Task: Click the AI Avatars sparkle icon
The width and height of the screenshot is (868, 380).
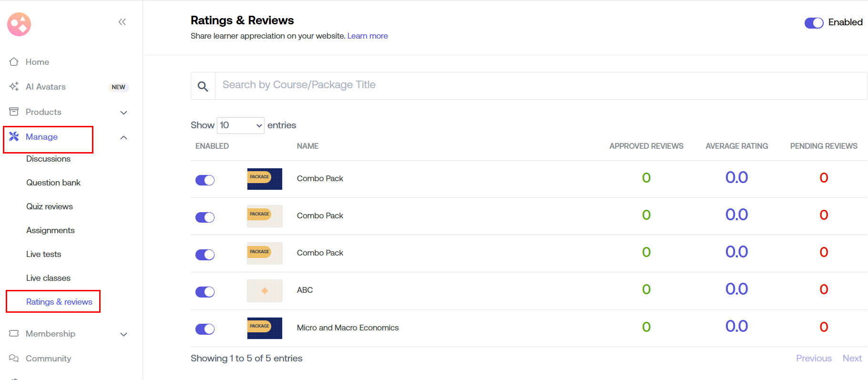Action: point(14,87)
